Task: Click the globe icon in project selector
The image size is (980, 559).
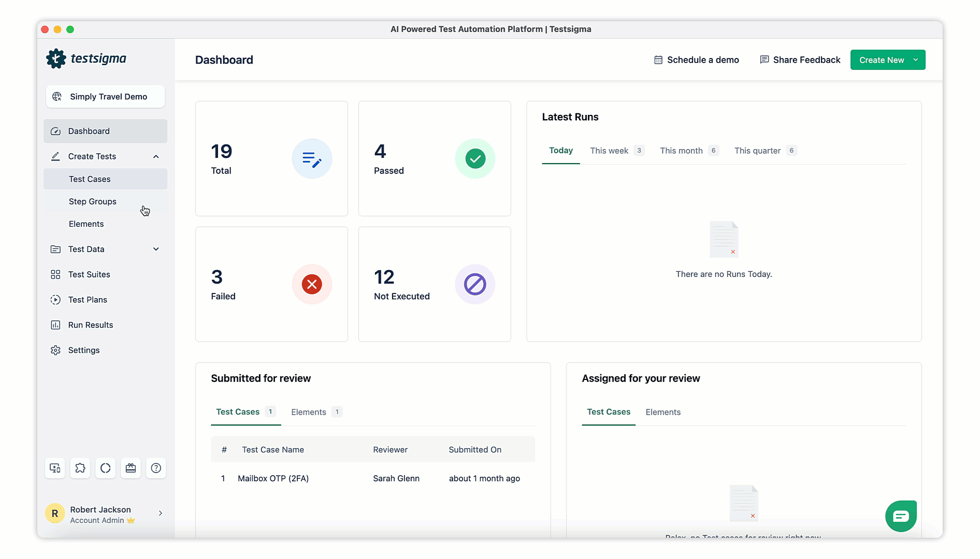Action: pyautogui.click(x=57, y=97)
